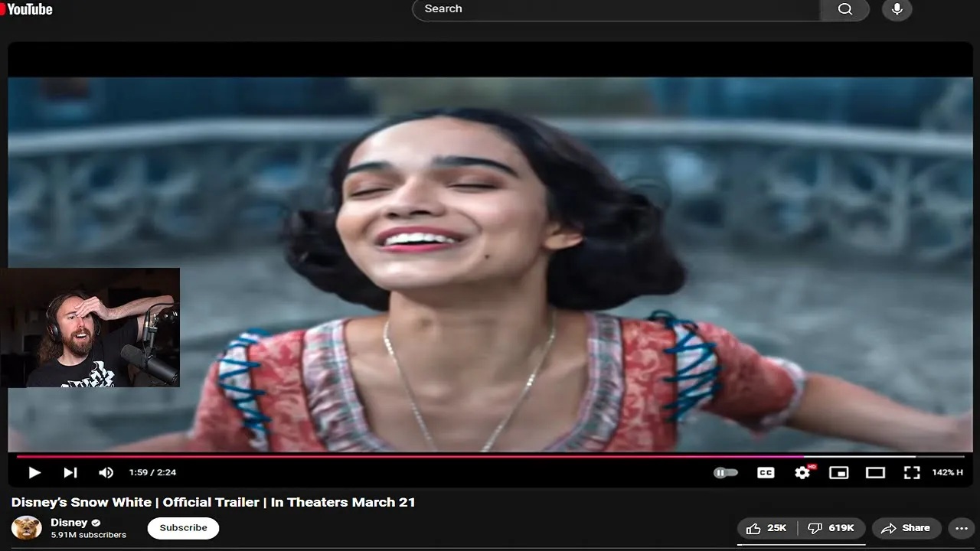This screenshot has width=980, height=551.
Task: Enable theater mode
Action: tap(875, 473)
